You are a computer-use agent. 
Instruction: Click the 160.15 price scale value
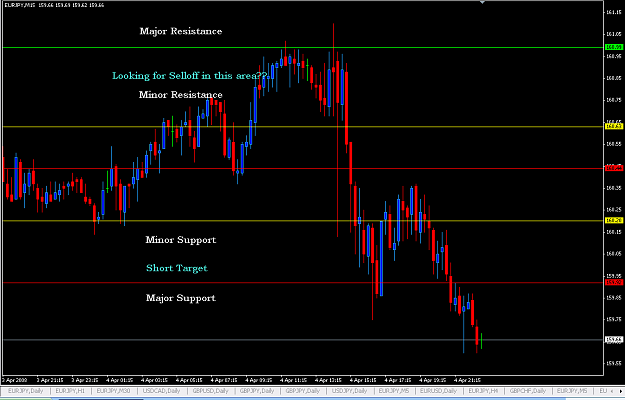coord(614,231)
